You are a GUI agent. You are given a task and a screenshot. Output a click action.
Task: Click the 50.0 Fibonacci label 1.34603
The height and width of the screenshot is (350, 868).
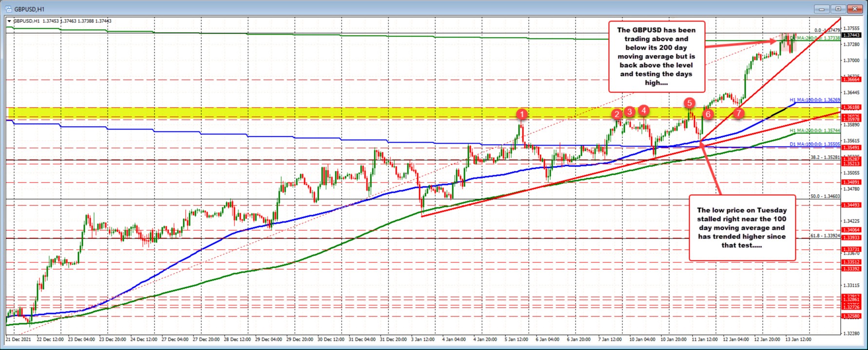click(825, 196)
